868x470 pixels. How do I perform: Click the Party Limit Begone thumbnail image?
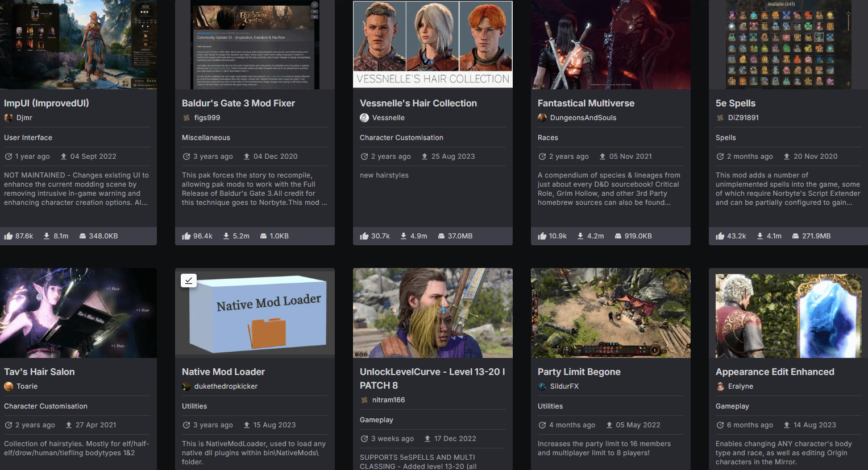pos(610,313)
